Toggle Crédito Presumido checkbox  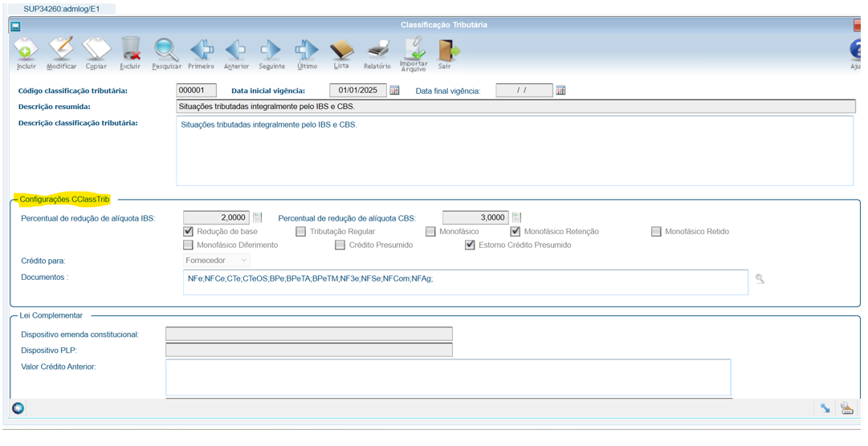click(x=340, y=245)
